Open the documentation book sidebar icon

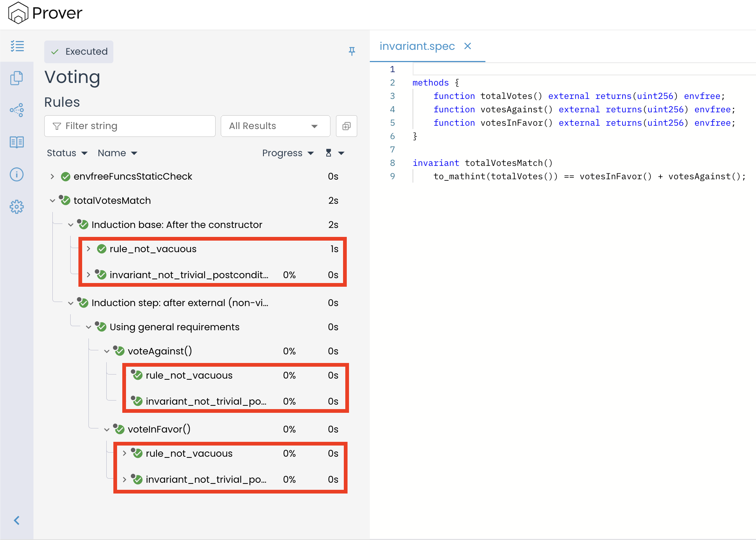pos(17,142)
